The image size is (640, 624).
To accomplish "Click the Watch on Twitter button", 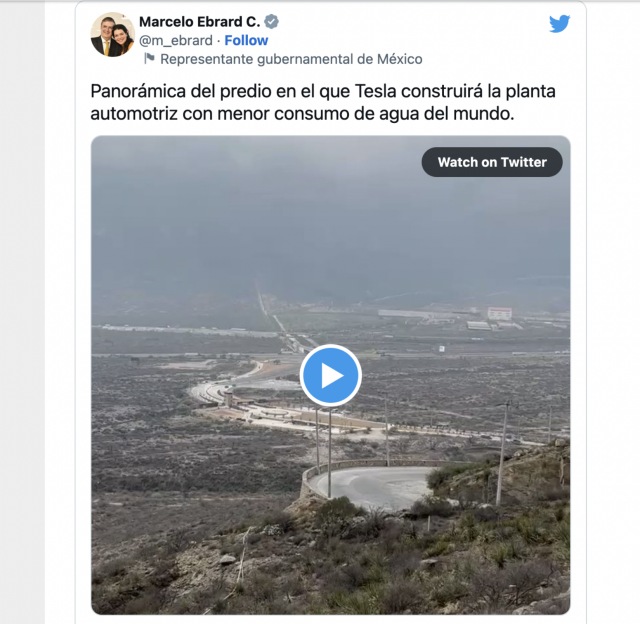I will 492,162.
